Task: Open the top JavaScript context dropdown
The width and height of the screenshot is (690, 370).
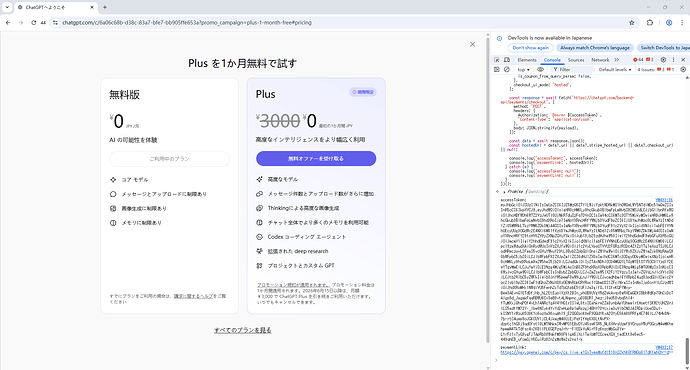Action: pyautogui.click(x=523, y=70)
